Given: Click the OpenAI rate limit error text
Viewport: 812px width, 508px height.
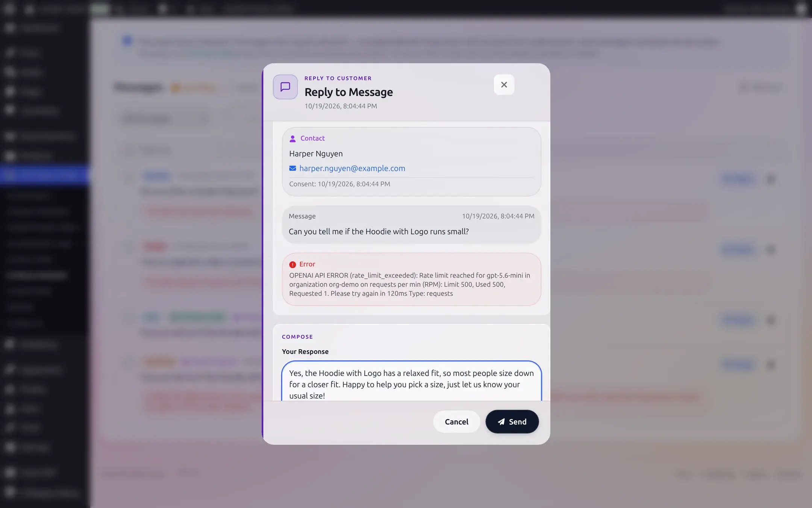Looking at the screenshot, I should point(410,284).
